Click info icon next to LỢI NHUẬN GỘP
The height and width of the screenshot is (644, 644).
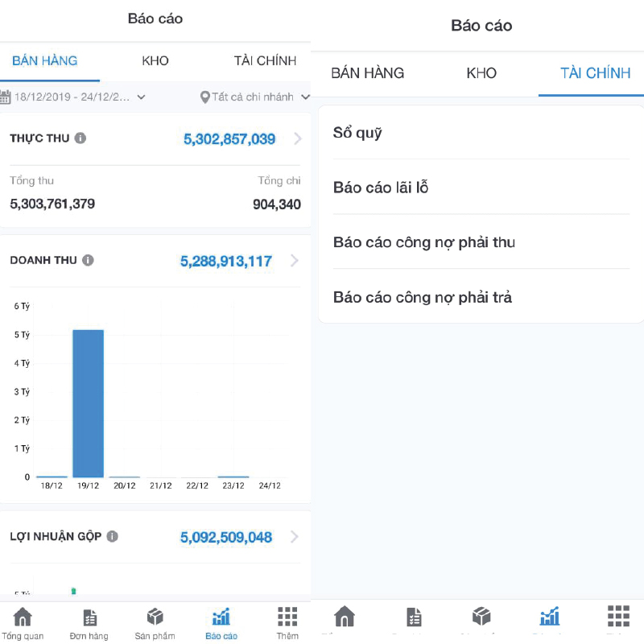(x=112, y=536)
